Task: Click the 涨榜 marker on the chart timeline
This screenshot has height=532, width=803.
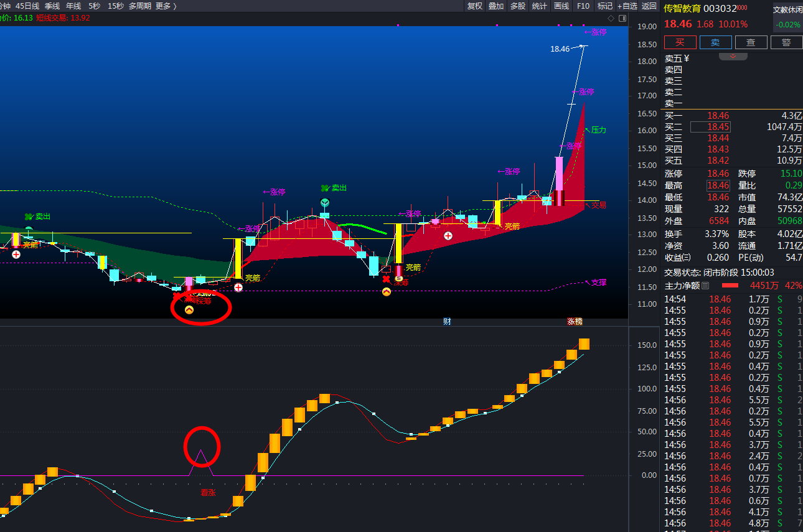Action: click(575, 322)
